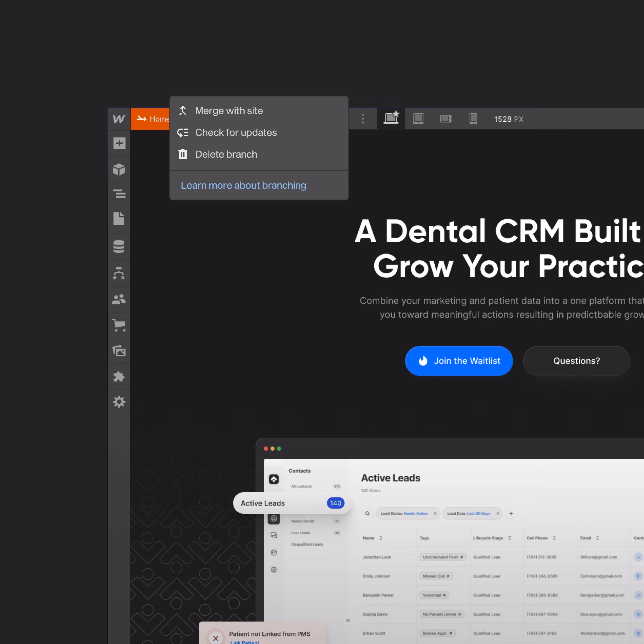Open the Add elements panel

tap(119, 143)
